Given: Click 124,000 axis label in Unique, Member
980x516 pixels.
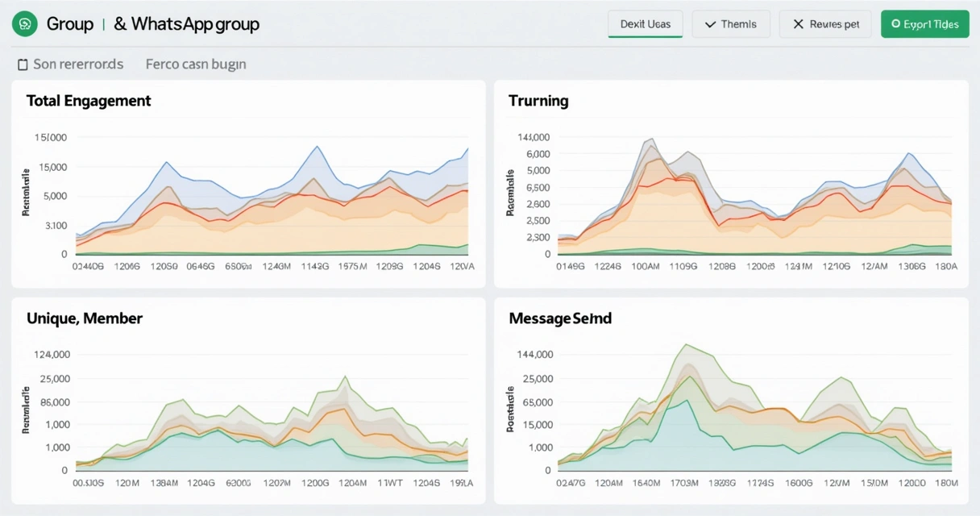Looking at the screenshot, I should tap(52, 354).
